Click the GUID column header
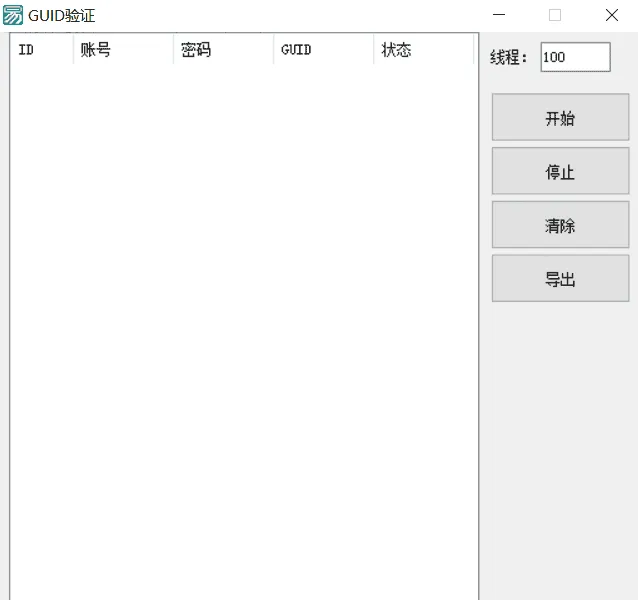This screenshot has width=638, height=600. point(322,50)
